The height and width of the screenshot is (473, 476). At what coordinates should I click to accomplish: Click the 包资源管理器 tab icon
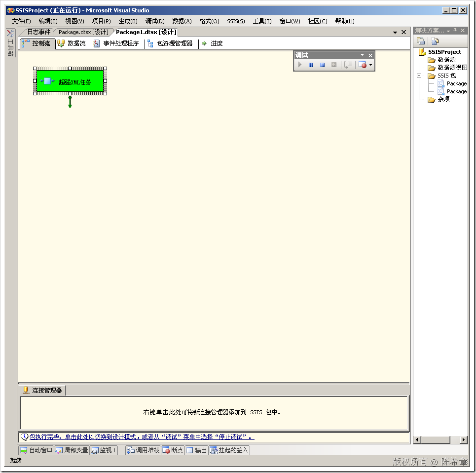(150, 44)
